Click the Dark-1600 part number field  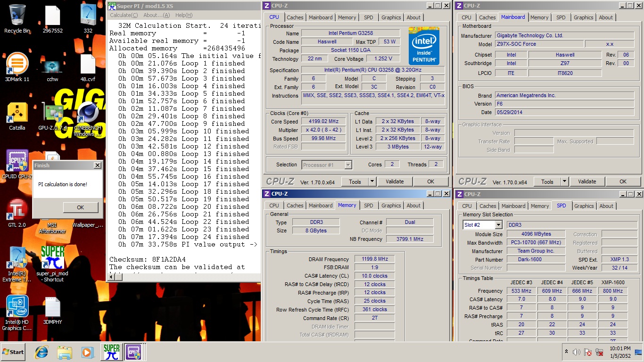click(x=536, y=260)
